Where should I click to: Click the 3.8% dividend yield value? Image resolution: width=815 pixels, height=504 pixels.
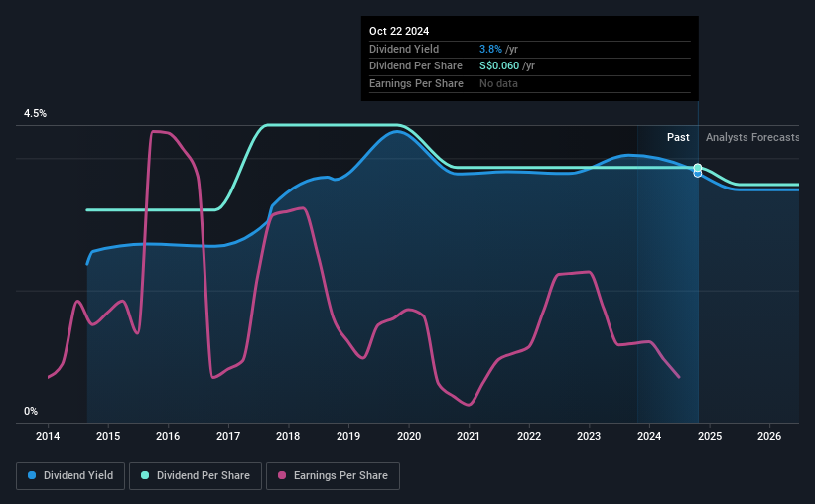[490, 49]
